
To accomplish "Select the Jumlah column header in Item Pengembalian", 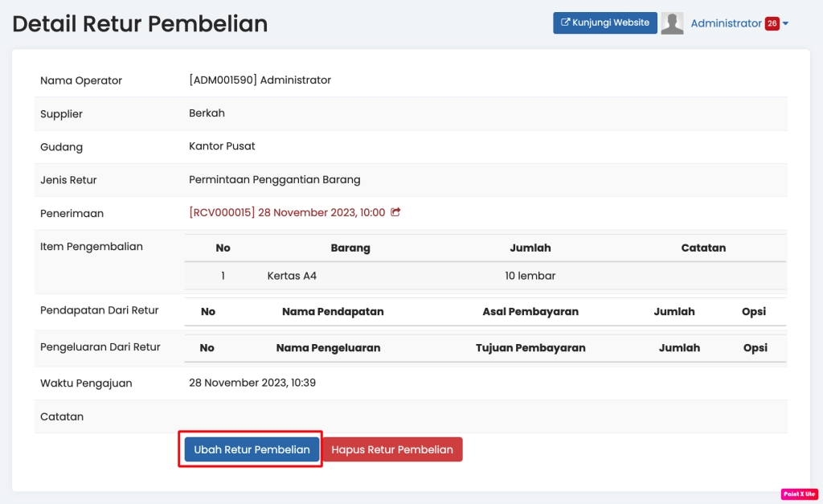I will (x=530, y=248).
